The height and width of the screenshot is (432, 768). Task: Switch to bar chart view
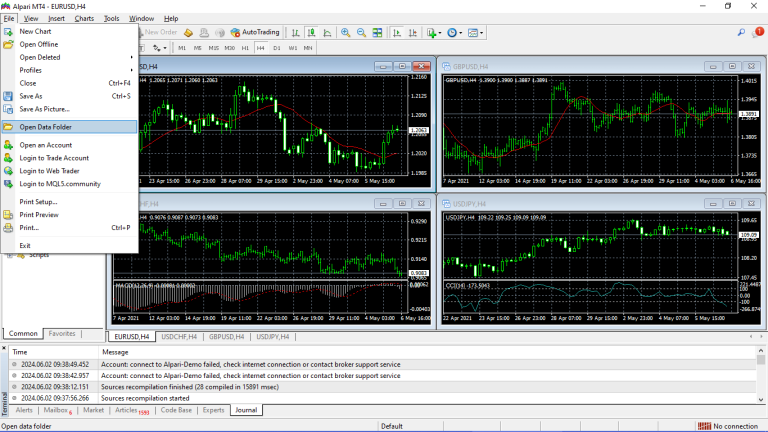click(295, 33)
